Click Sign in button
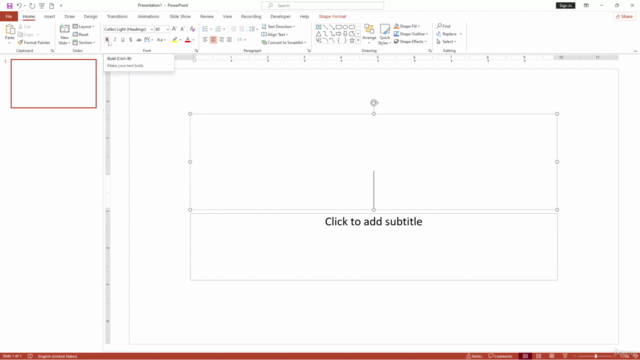This screenshot has width=640, height=360. tap(565, 6)
